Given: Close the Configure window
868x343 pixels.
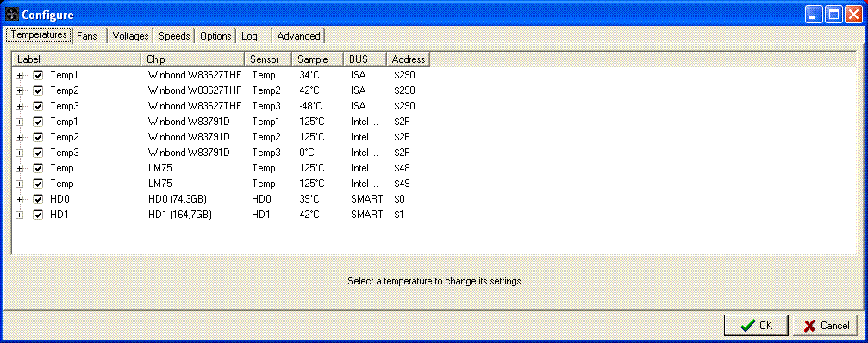Looking at the screenshot, I should click(x=852, y=15).
